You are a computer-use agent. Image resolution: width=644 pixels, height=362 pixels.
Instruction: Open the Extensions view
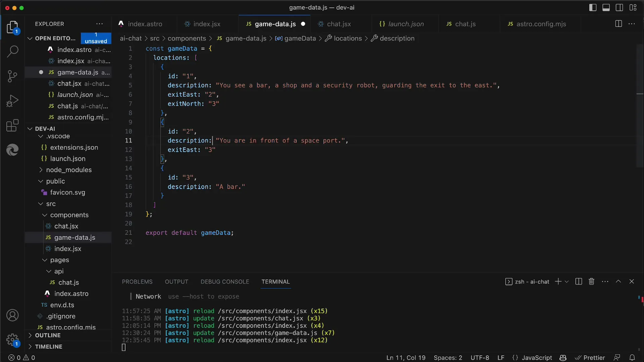(x=12, y=125)
